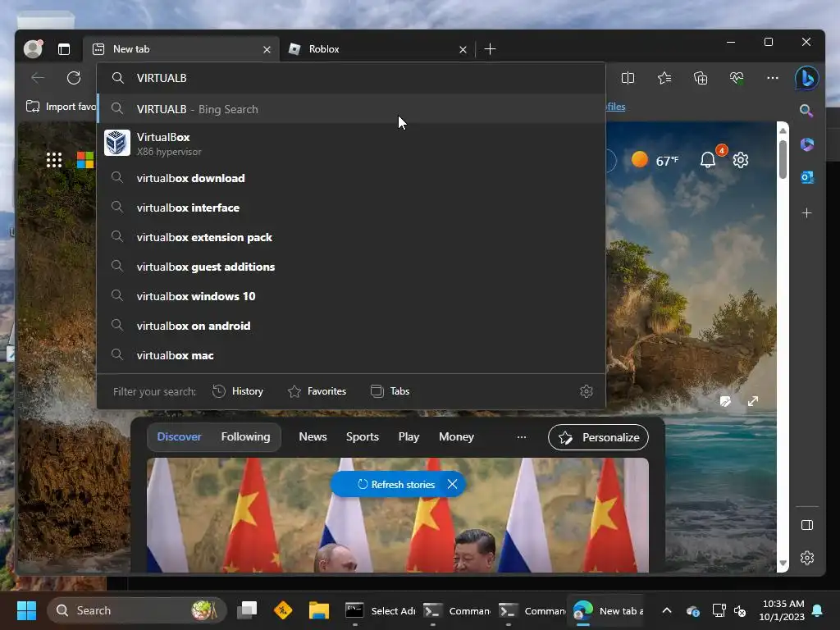Open the split screen icon
The height and width of the screenshot is (630, 840).
[628, 78]
